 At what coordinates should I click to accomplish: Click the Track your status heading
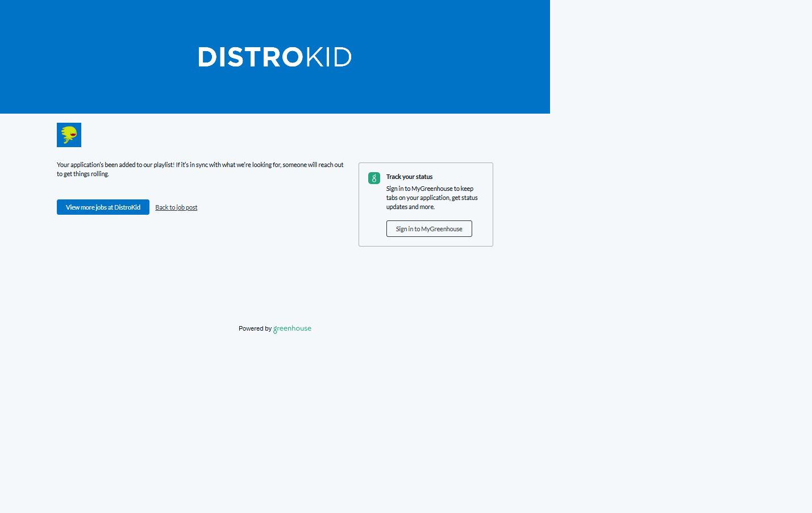tap(409, 177)
